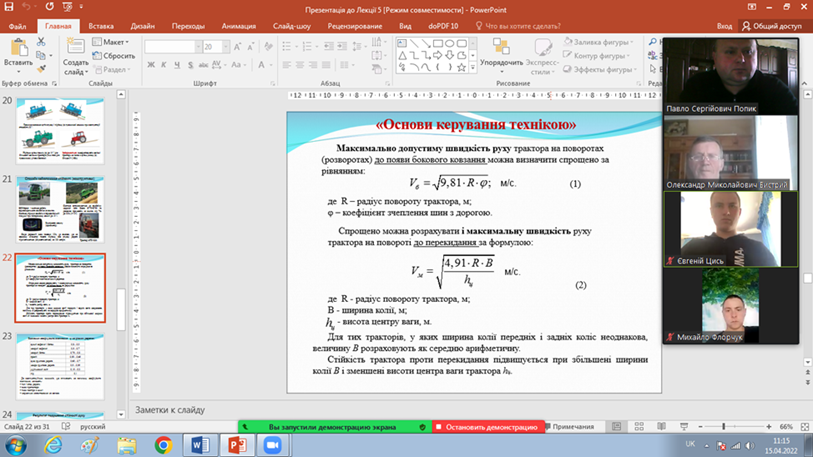The image size is (813, 457).
Task: Open the Вставка ribbon tab
Action: (x=101, y=26)
